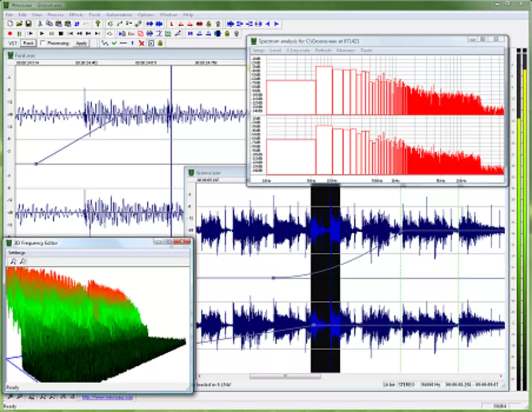Open X Log scale menu in Spectrum analysis
Image resolution: width=532 pixels, height=412 pixels.
298,50
